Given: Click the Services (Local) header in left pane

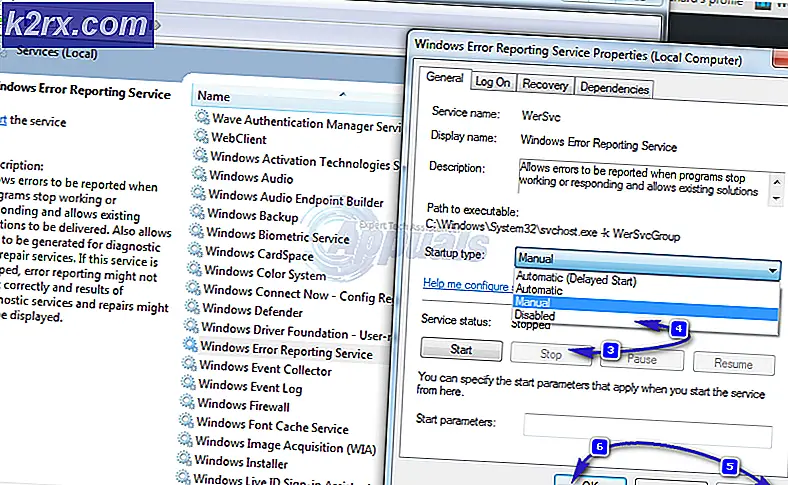Looking at the screenshot, I should click(57, 52).
